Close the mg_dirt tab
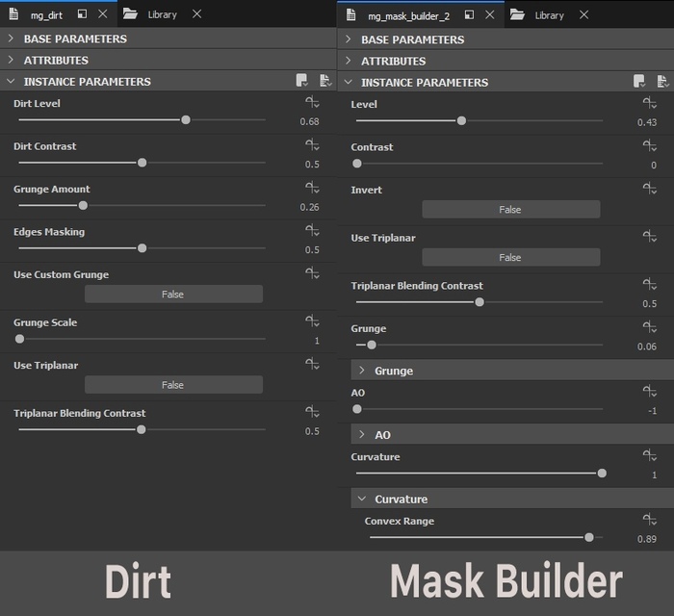The width and height of the screenshot is (674, 616). pos(102,14)
